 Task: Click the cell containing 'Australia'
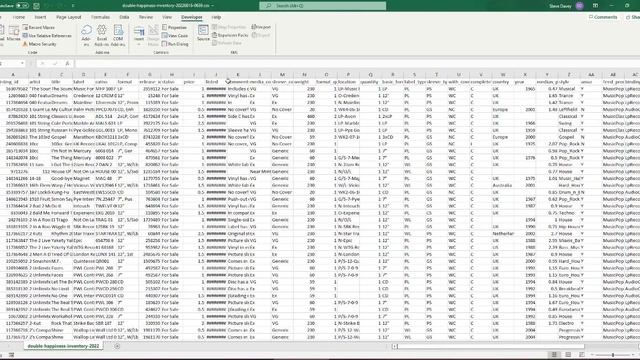502,185
